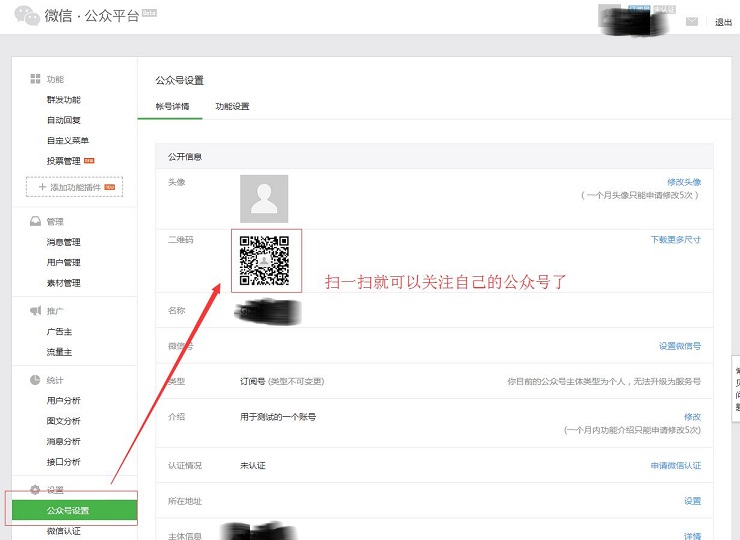The height and width of the screenshot is (540, 740).
Task: Open 消息分析 in the sidebar
Action: point(64,441)
